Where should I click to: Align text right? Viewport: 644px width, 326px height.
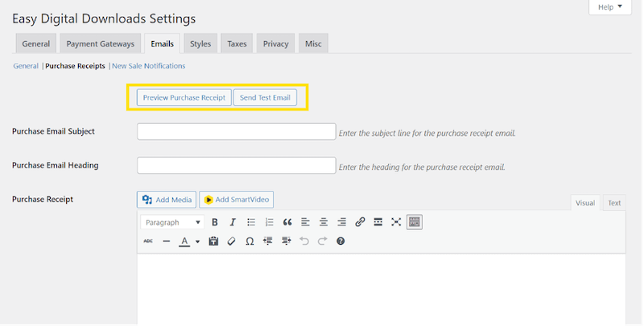tap(341, 222)
